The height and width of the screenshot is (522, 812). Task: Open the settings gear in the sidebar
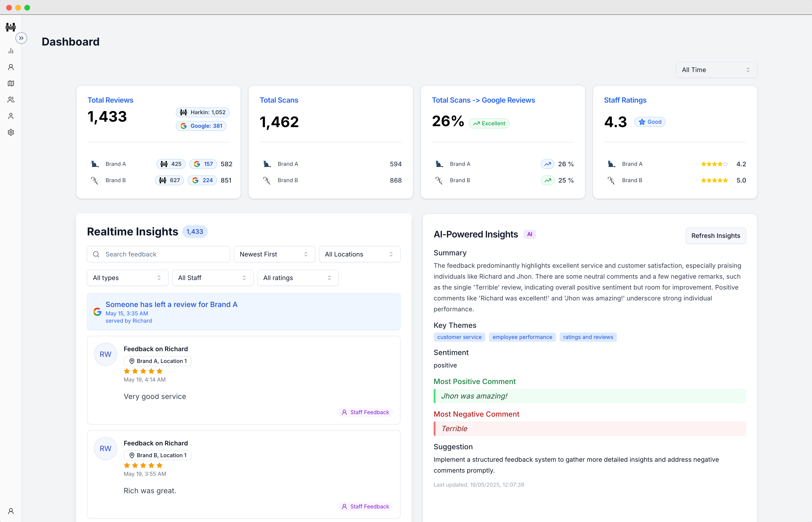click(x=11, y=132)
